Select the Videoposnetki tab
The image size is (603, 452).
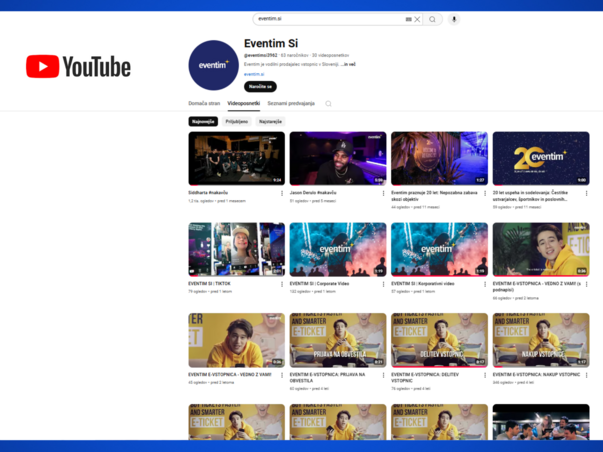pos(243,103)
